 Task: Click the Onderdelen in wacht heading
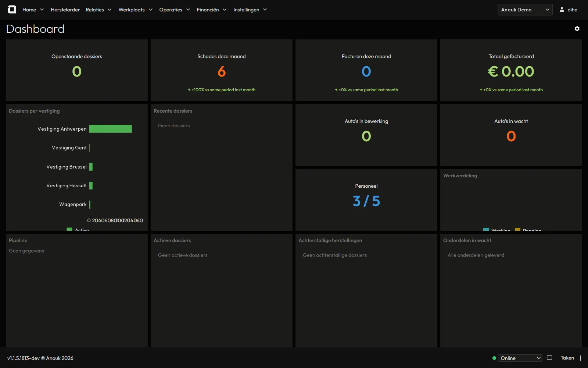[467, 240]
